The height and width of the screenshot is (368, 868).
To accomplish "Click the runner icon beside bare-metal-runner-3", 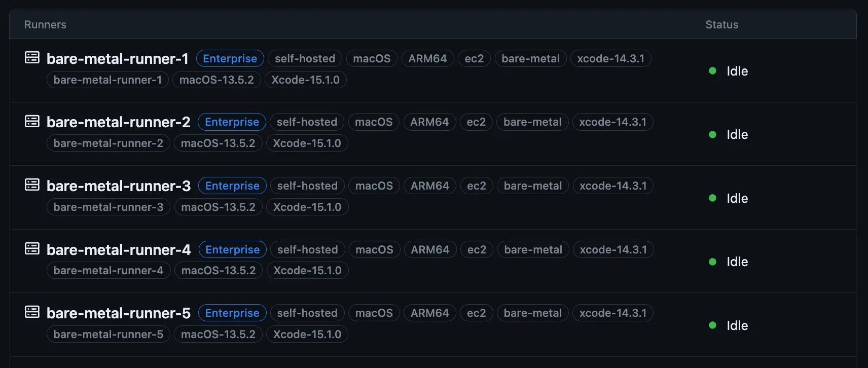I will point(31,185).
